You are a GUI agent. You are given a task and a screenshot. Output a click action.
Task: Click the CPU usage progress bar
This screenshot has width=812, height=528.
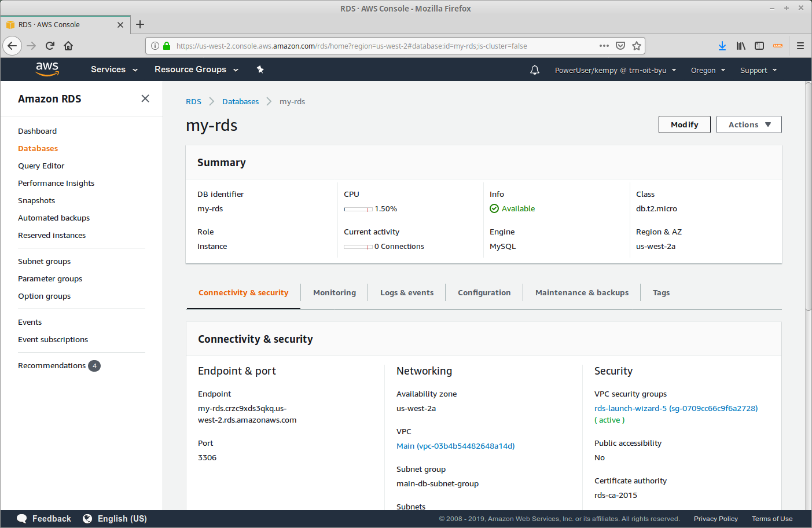pos(358,209)
